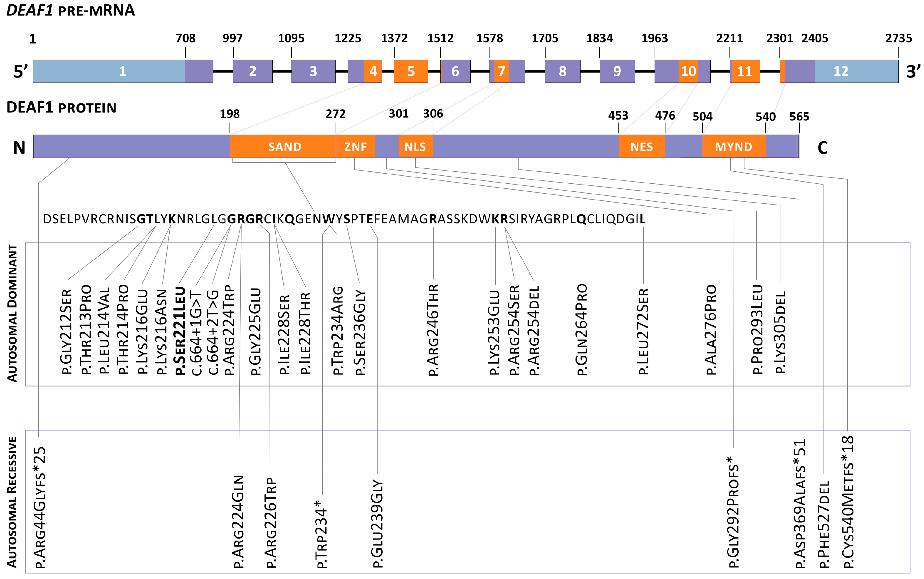This screenshot has height=579, width=924.
Task: Click the P.GLN264PRO variant label
Action: pyautogui.click(x=582, y=329)
